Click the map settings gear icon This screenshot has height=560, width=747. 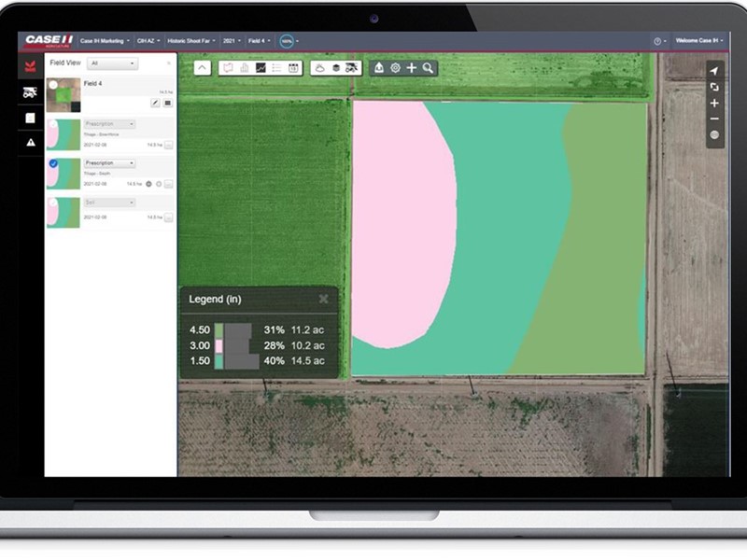(395, 68)
